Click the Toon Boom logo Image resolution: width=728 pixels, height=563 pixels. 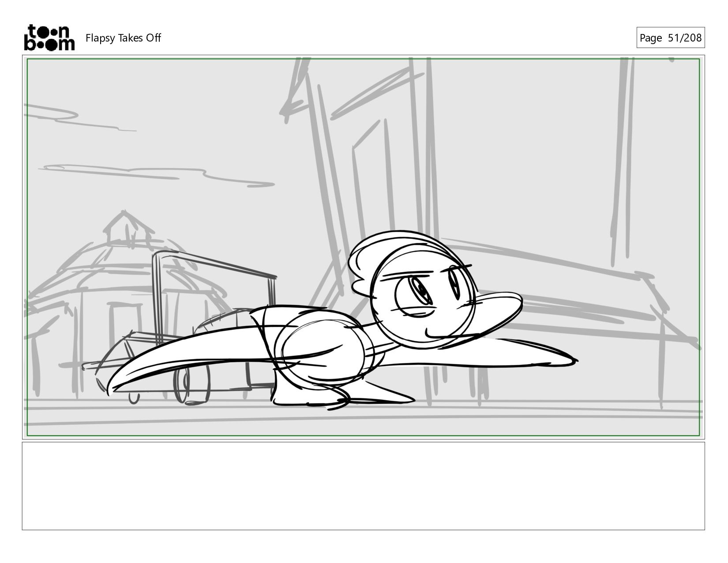click(x=49, y=38)
